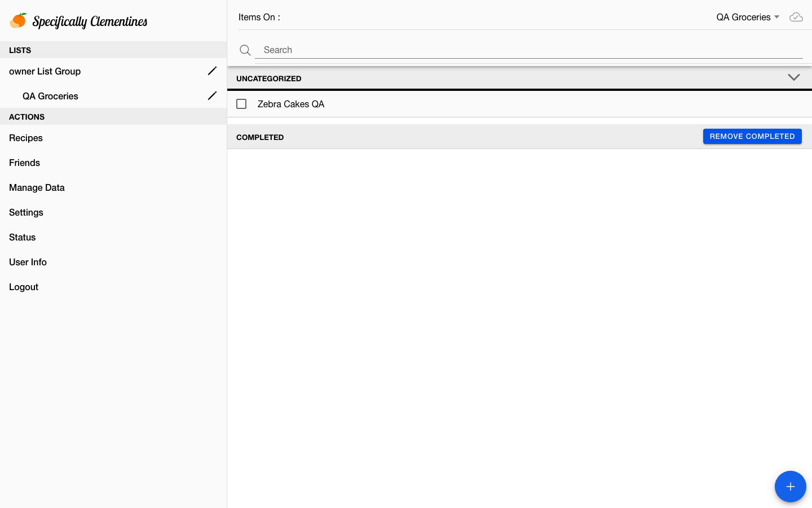812x508 pixels.
Task: Click the cloud sync status icon
Action: click(x=796, y=17)
